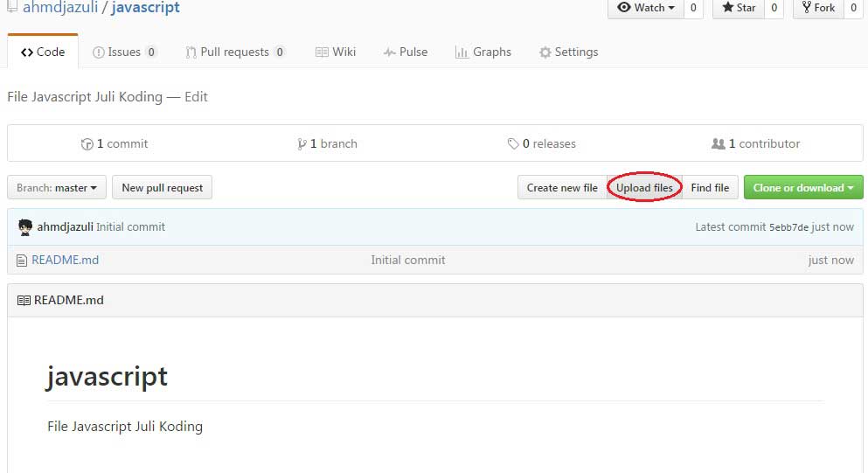Open the Graphs tab
This screenshot has width=868, height=473.
click(483, 52)
